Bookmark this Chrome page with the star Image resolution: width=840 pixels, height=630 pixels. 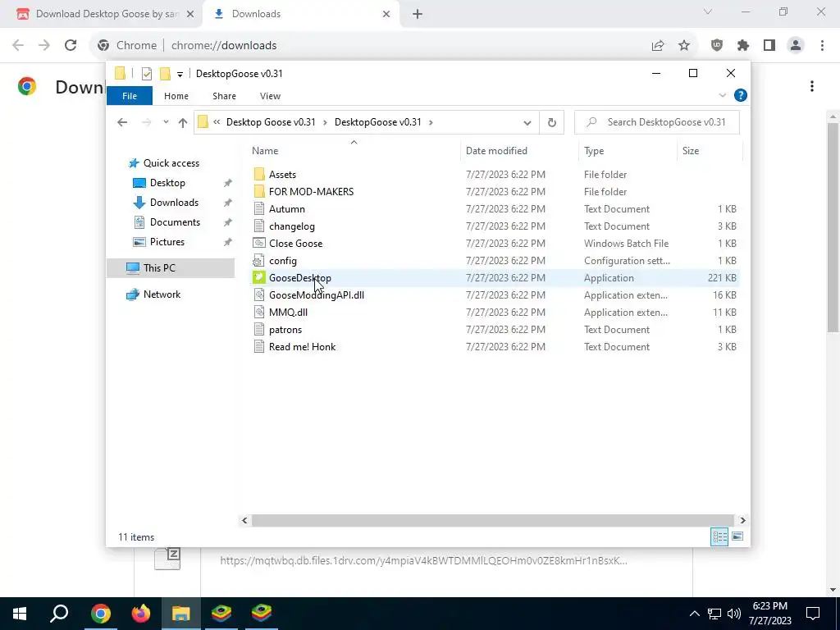(684, 45)
